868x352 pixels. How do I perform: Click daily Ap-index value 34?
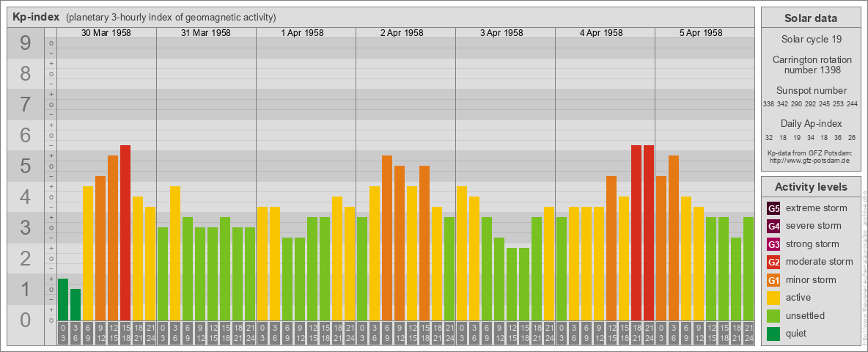click(x=811, y=137)
